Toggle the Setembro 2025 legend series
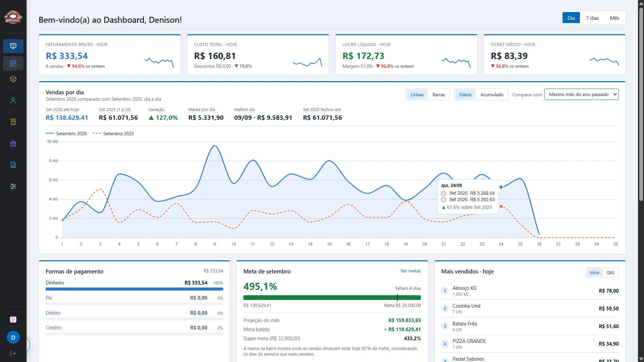The width and height of the screenshot is (644, 362). tap(113, 134)
